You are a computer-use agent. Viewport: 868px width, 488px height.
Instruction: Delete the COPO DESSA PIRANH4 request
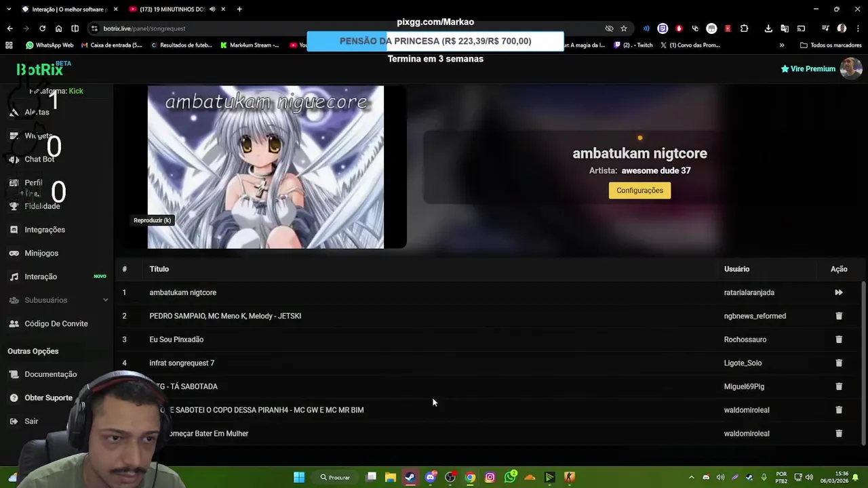[839, 410]
